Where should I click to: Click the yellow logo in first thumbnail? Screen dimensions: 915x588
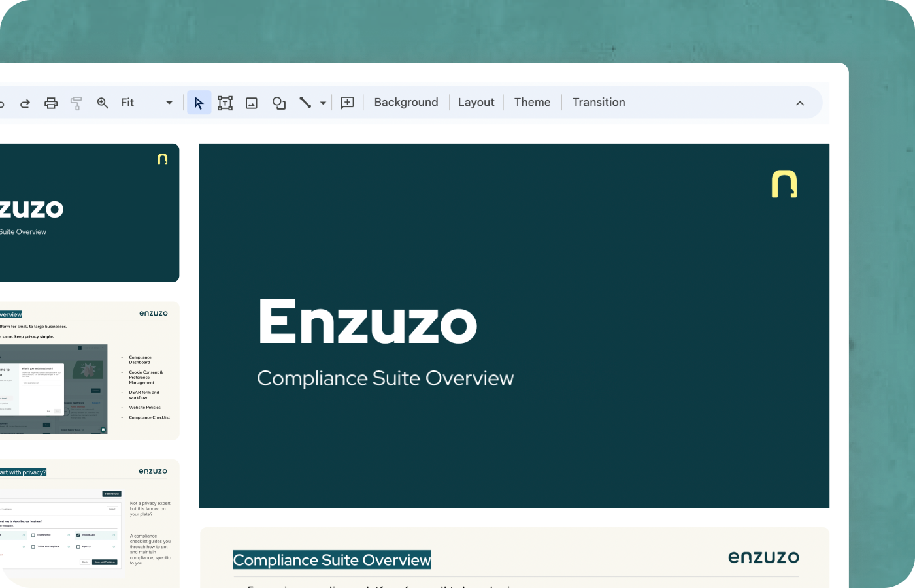pos(163,159)
